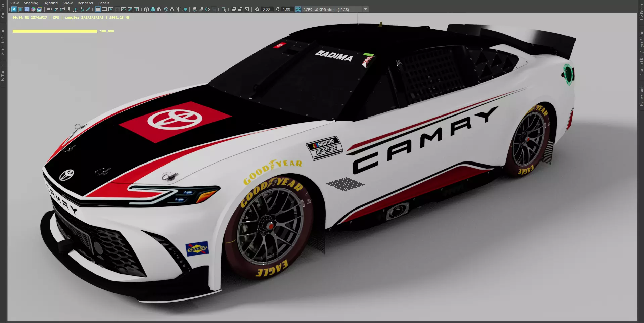This screenshot has width=644, height=323.
Task: Open the UV Toolkit side tab
Action: (x=3, y=74)
